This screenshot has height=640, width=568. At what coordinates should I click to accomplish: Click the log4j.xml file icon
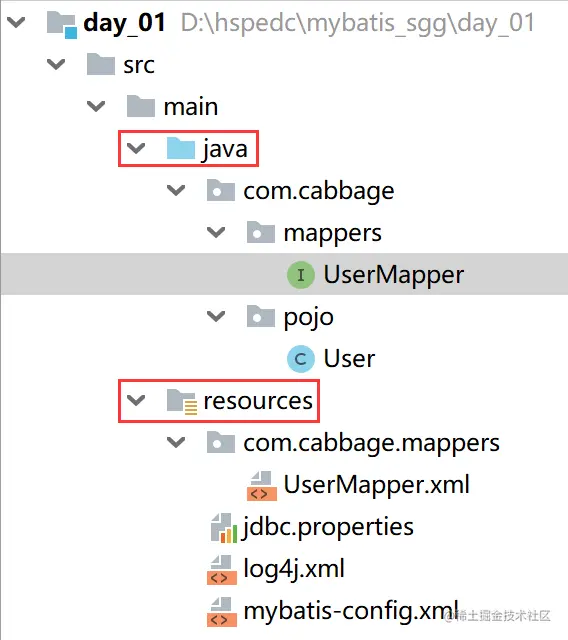point(222,570)
